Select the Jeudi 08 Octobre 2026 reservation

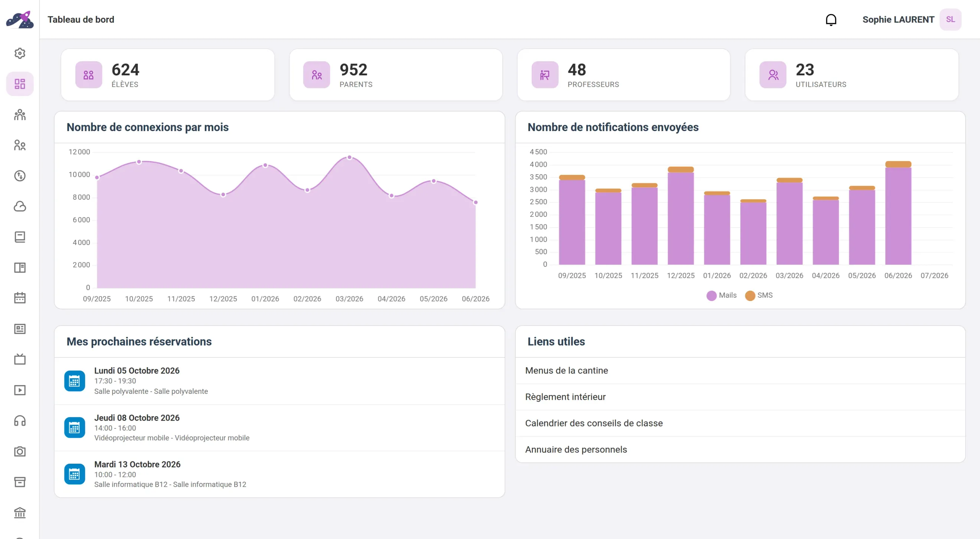280,428
